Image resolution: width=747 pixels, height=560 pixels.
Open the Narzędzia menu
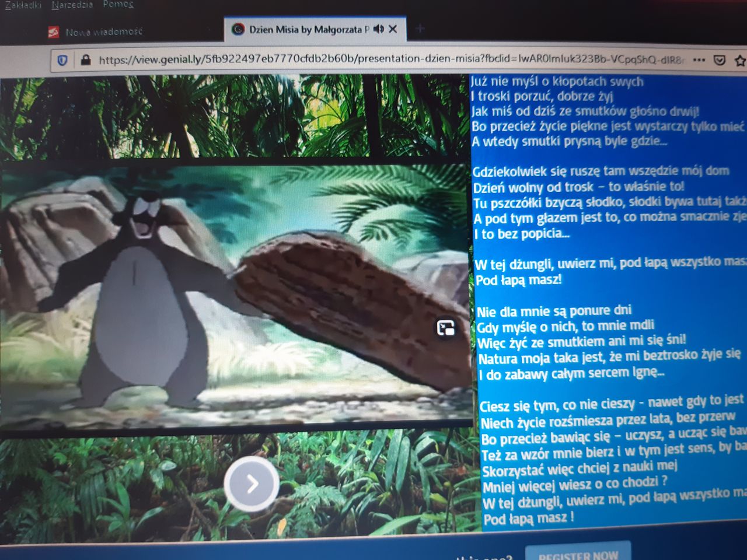coord(72,5)
